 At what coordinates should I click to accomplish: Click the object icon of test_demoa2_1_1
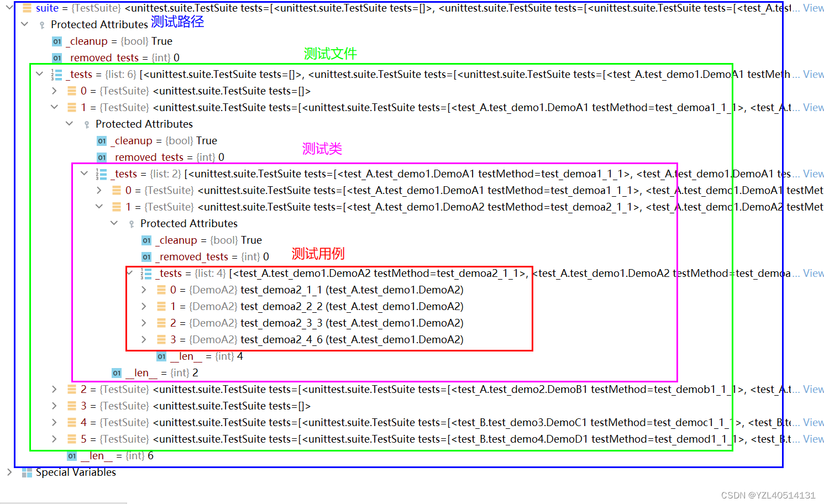(161, 290)
